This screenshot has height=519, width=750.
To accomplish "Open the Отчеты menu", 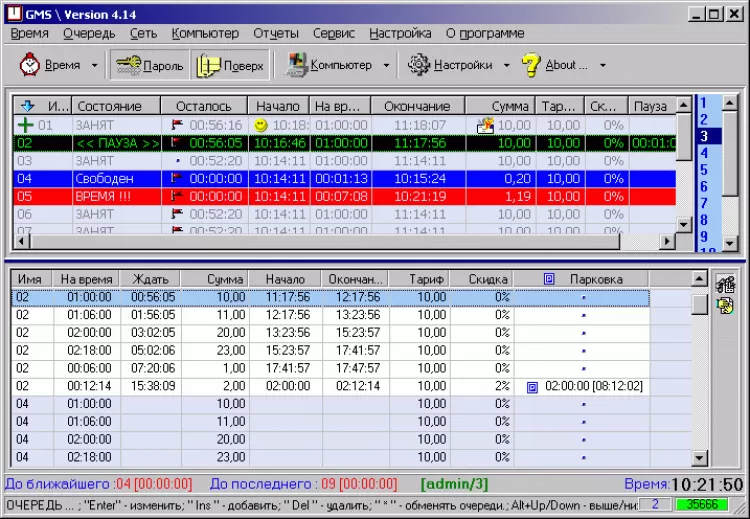I will (x=275, y=33).
